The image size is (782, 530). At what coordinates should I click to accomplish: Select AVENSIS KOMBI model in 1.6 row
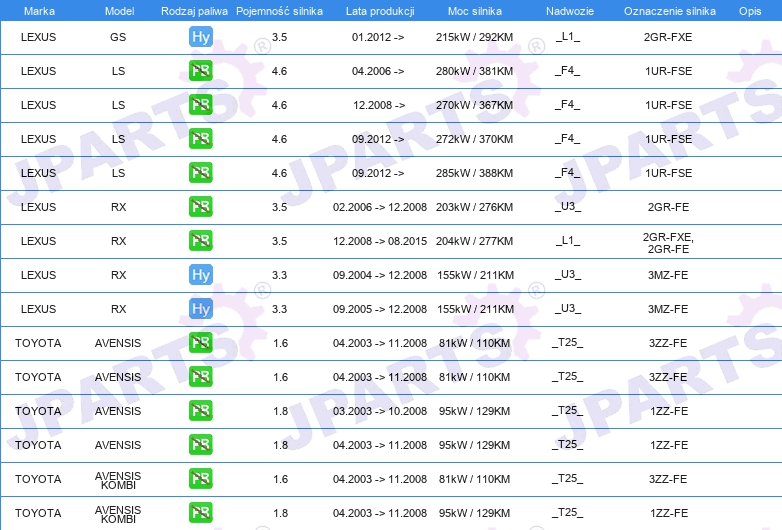[x=118, y=480]
